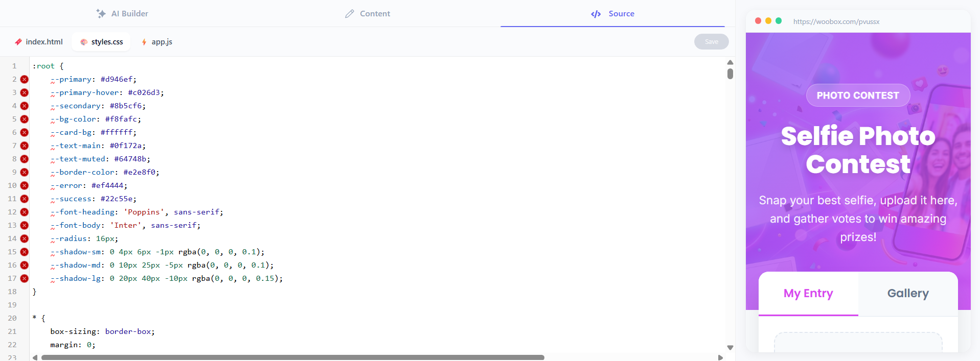This screenshot has height=361, width=980.
Task: Click the preview URL address text
Action: point(836,21)
